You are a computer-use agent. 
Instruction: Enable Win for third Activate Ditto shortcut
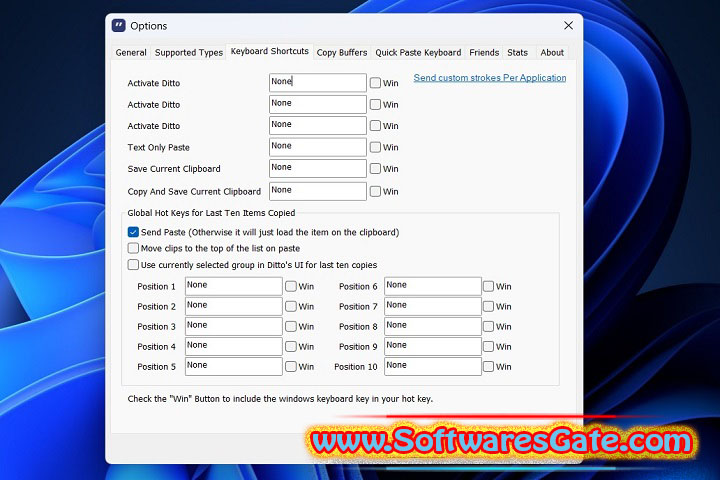pos(375,125)
